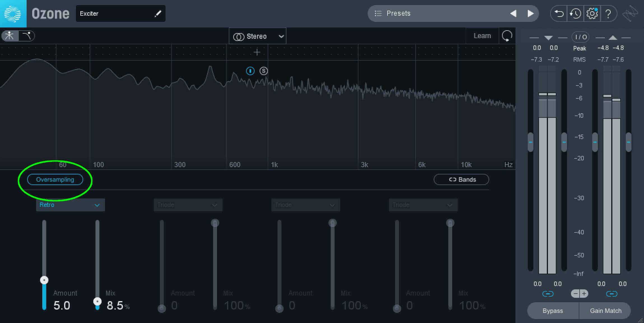Open the Presets bar
644x323 pixels.
(453, 13)
